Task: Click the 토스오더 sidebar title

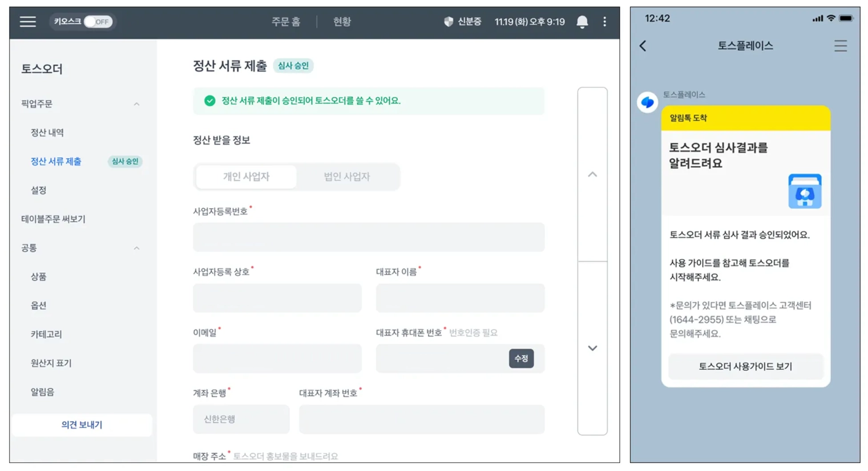Action: pyautogui.click(x=42, y=69)
